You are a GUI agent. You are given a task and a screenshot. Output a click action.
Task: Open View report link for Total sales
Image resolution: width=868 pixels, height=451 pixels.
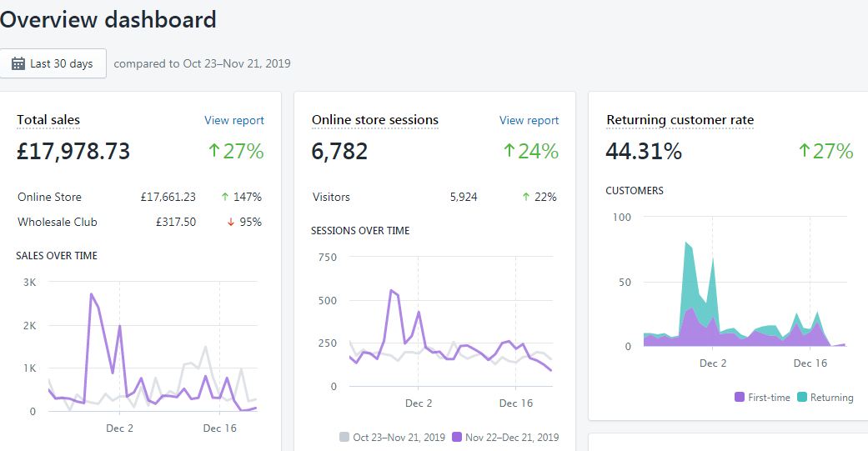[x=234, y=120]
